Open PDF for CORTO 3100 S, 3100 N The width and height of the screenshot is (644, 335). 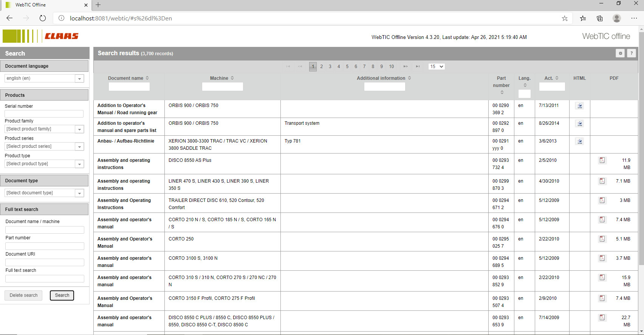pyautogui.click(x=602, y=258)
